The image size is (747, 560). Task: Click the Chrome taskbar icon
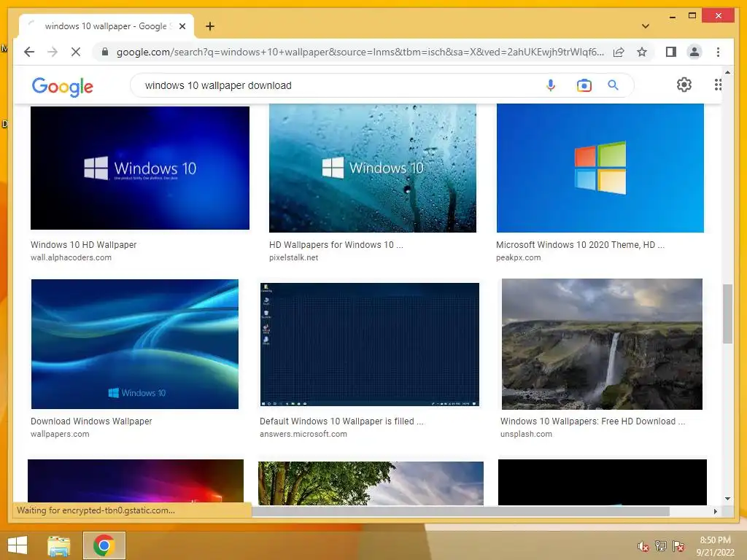(x=104, y=545)
